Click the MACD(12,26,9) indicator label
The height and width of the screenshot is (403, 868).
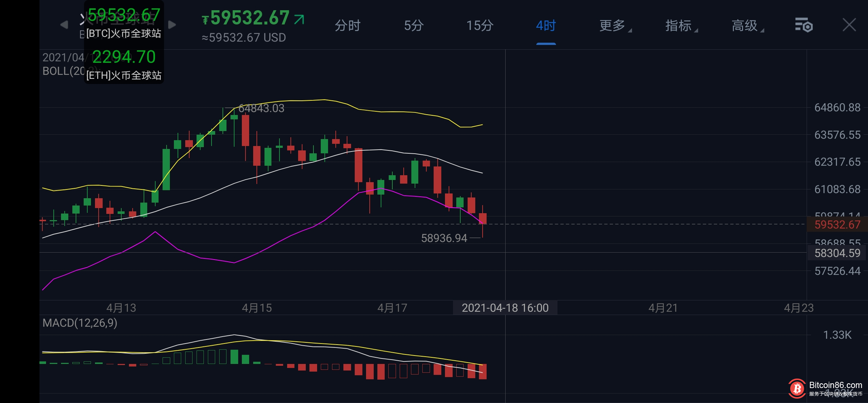(x=80, y=323)
